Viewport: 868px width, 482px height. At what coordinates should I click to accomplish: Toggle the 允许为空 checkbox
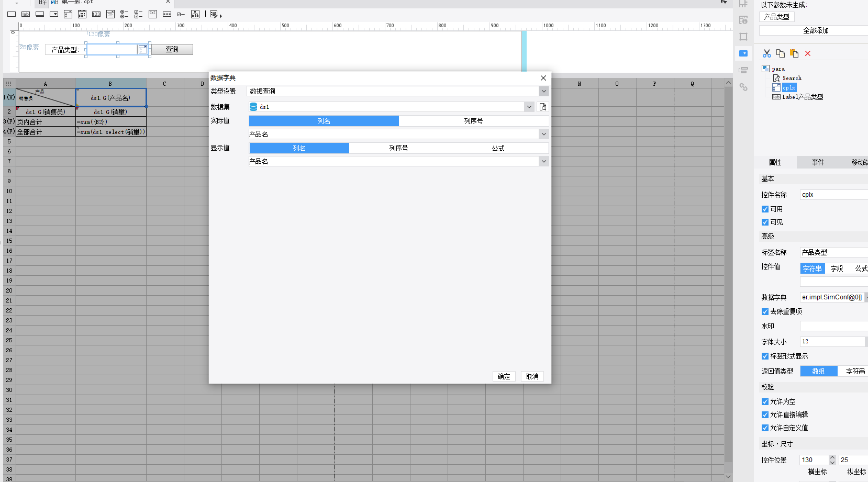[x=765, y=402]
